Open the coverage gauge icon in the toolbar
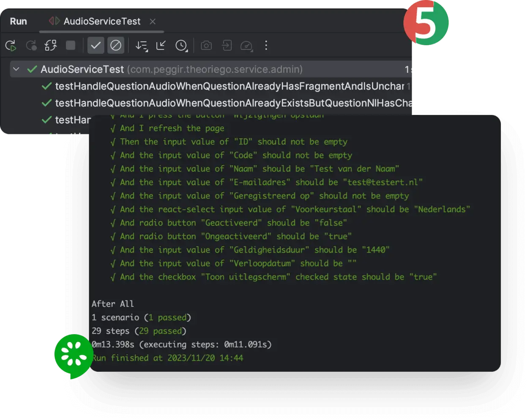This screenshot has height=420, width=530. pyautogui.click(x=246, y=46)
